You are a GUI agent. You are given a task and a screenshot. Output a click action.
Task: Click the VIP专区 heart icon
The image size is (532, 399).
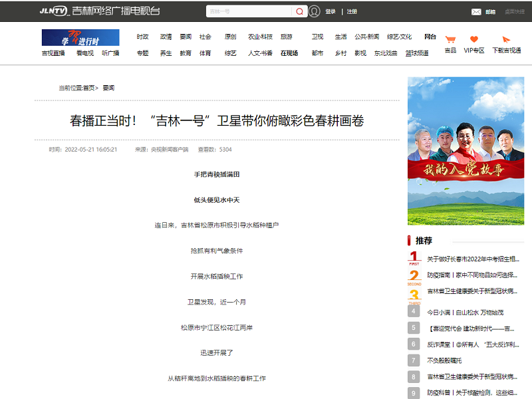click(x=473, y=40)
